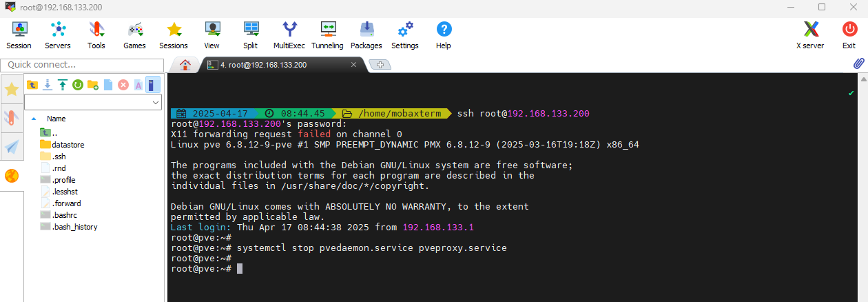Open the Packages manager
868x302 pixels.
[366, 34]
